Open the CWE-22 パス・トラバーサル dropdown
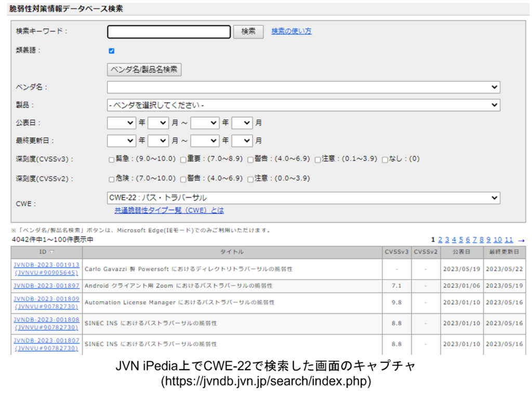 303,198
